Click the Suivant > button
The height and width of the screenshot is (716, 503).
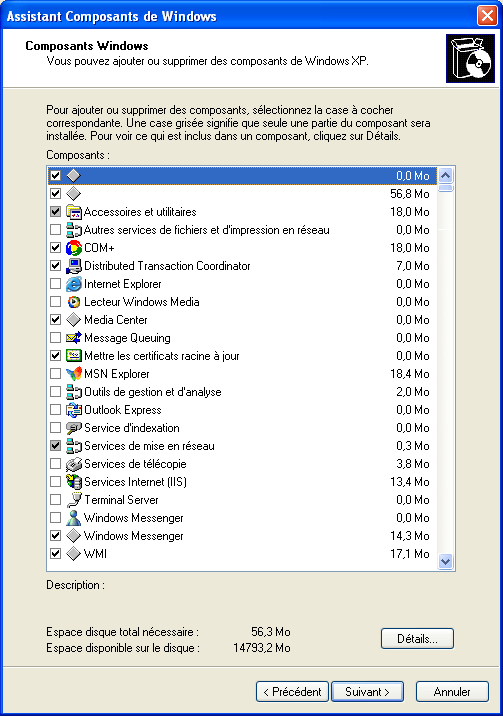coord(367,692)
